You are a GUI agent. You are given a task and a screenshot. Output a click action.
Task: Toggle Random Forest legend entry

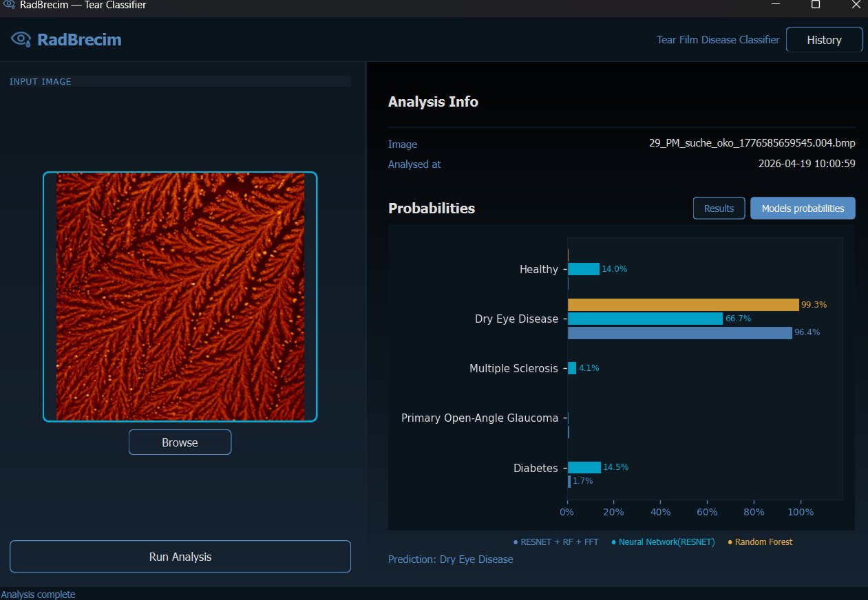pyautogui.click(x=760, y=542)
